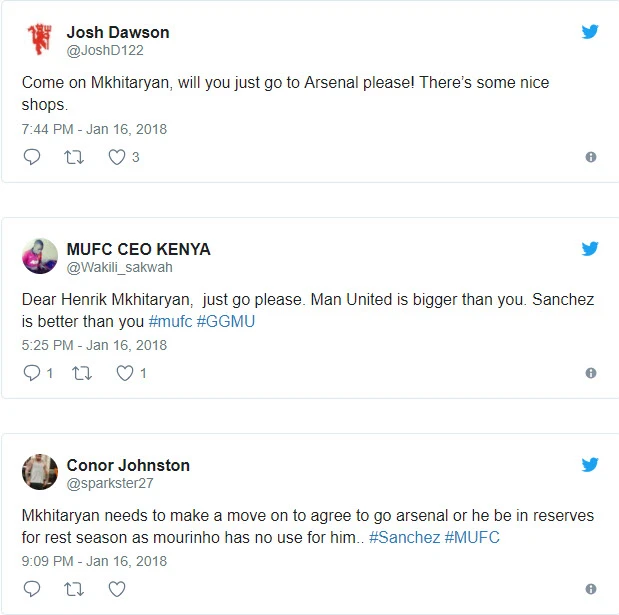619x615 pixels.
Task: Like Conor Johnston's tweet
Action: point(117,589)
